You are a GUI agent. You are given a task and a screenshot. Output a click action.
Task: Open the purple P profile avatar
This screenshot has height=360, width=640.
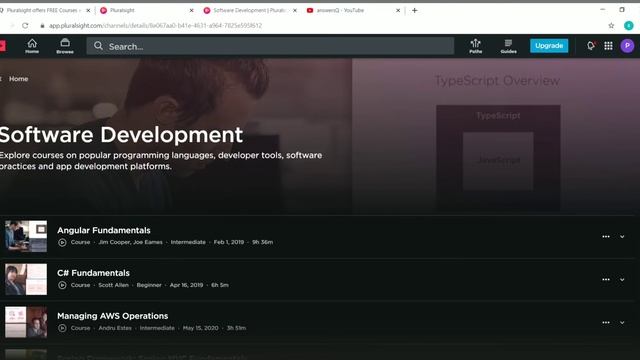tap(627, 46)
